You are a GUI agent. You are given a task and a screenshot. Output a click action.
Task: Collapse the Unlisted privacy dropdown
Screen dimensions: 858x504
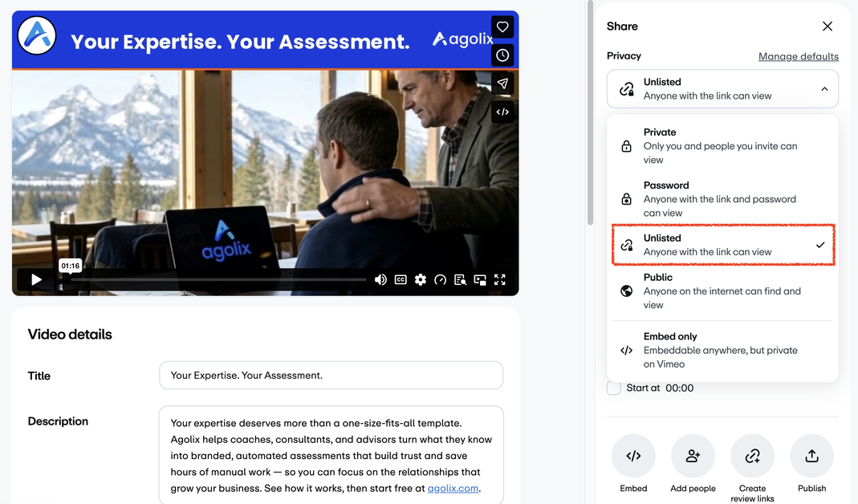[722, 88]
